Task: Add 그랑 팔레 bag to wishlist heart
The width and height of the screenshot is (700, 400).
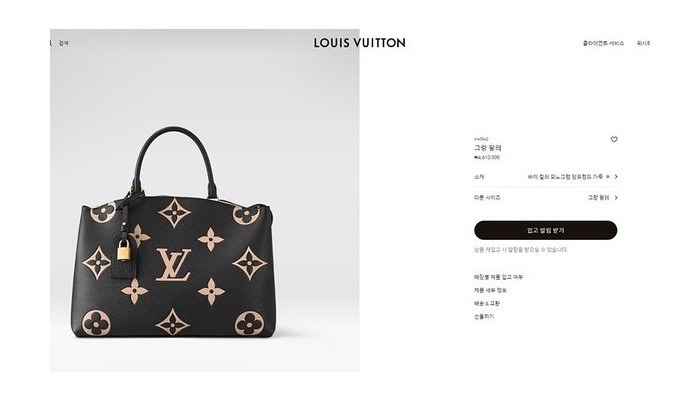Action: 614,139
